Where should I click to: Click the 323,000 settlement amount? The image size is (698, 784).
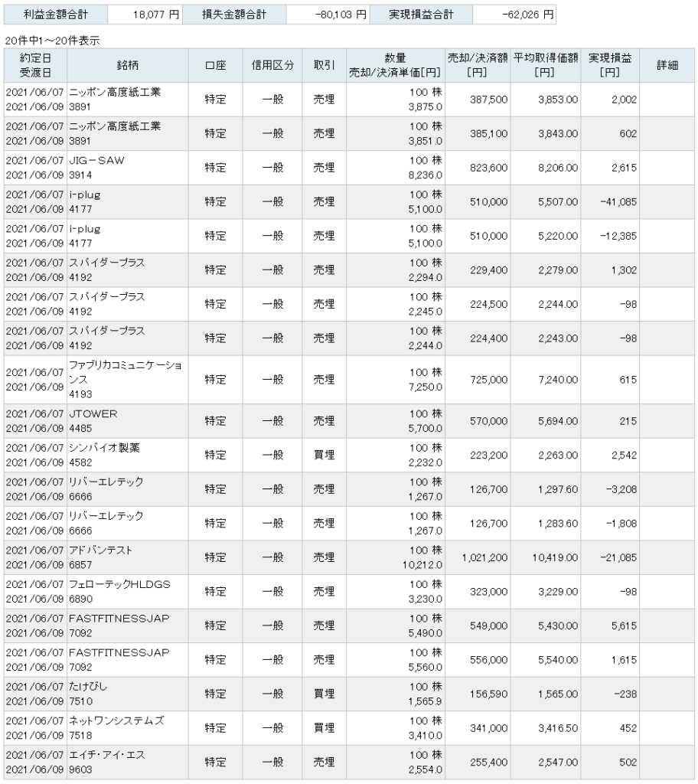coord(488,592)
